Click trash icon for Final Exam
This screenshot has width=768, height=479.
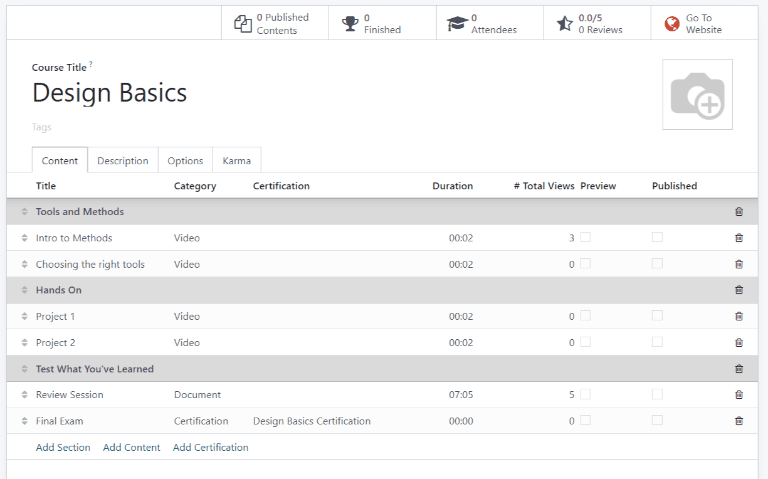[739, 421]
